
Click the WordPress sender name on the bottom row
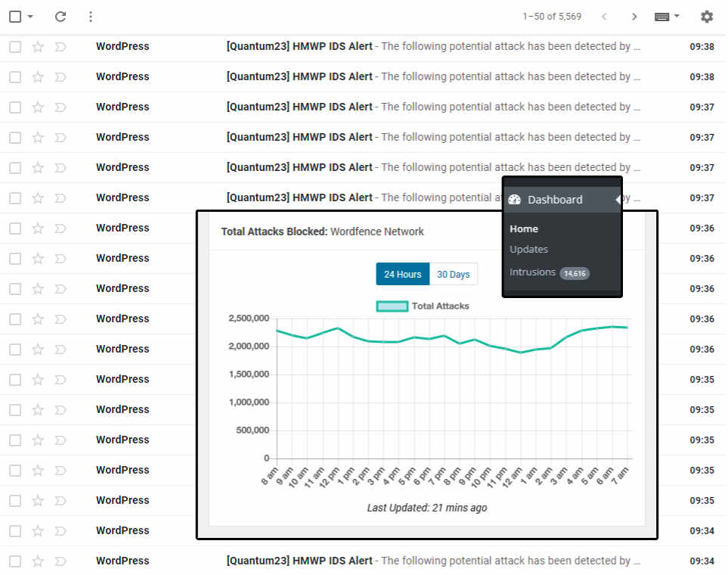pos(122,561)
